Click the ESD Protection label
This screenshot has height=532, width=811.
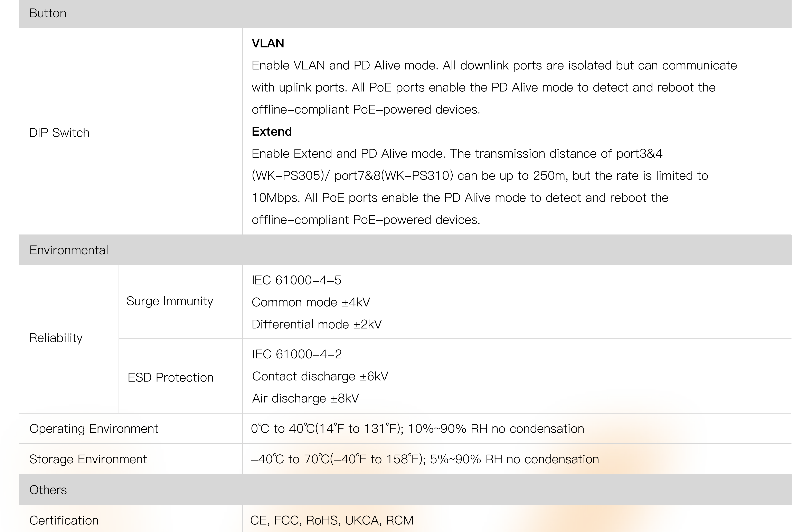tap(170, 377)
